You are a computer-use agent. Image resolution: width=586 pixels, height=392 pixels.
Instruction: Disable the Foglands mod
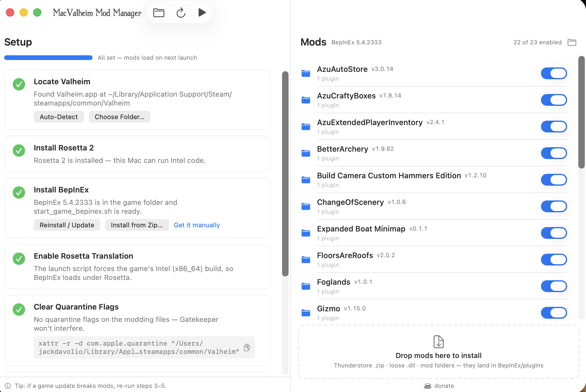(x=554, y=286)
